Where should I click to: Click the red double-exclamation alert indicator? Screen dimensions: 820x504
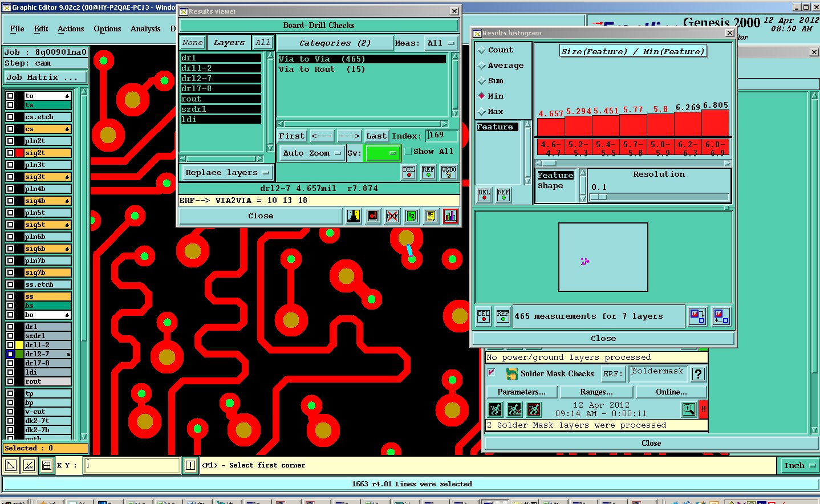704,409
